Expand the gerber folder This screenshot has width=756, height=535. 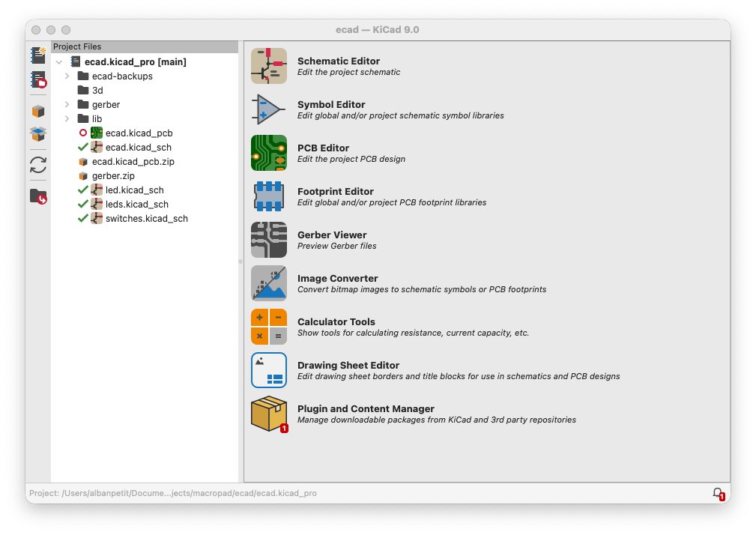point(67,105)
